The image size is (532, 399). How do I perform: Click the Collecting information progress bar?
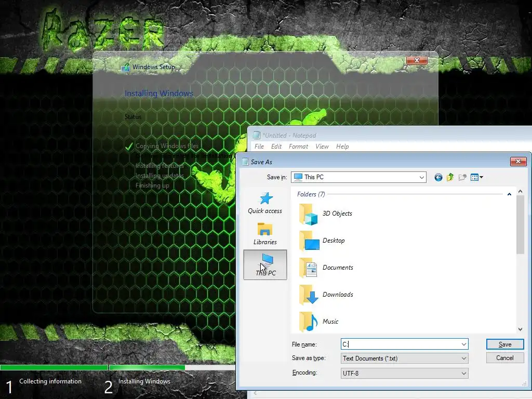[54, 367]
